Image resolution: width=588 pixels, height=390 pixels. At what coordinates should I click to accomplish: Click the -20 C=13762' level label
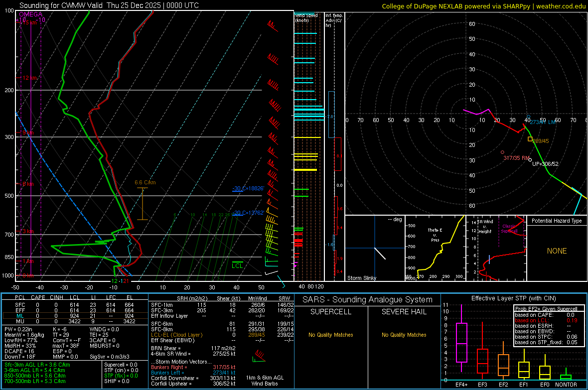(x=248, y=213)
